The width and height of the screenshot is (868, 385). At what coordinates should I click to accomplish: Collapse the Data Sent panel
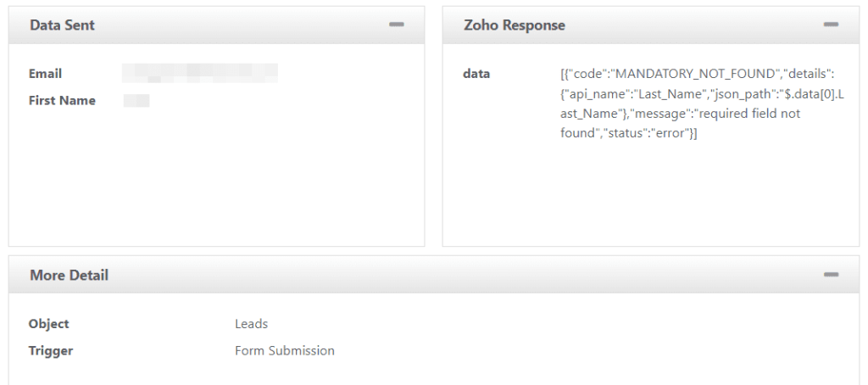pyautogui.click(x=397, y=25)
